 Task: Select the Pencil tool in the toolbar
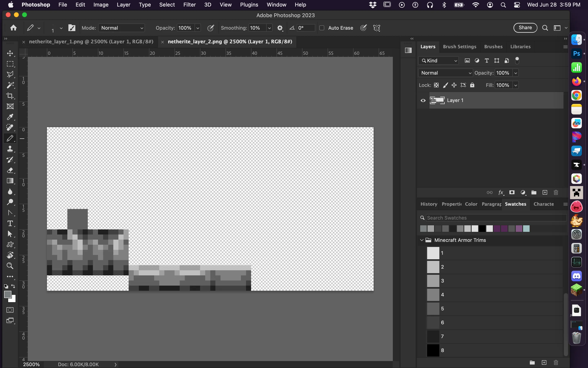(10, 138)
